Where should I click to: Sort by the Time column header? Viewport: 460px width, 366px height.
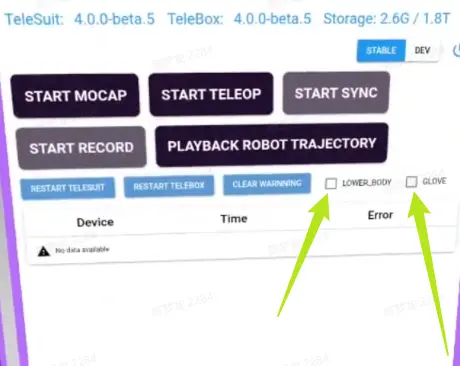(234, 219)
